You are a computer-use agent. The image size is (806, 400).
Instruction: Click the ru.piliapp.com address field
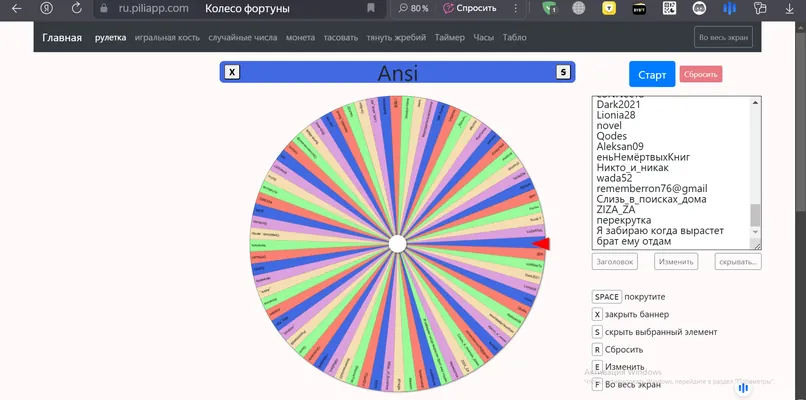[153, 8]
